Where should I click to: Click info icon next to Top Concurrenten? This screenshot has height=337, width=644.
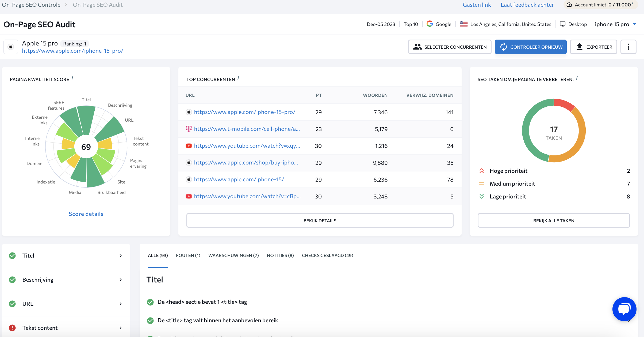[x=238, y=78]
